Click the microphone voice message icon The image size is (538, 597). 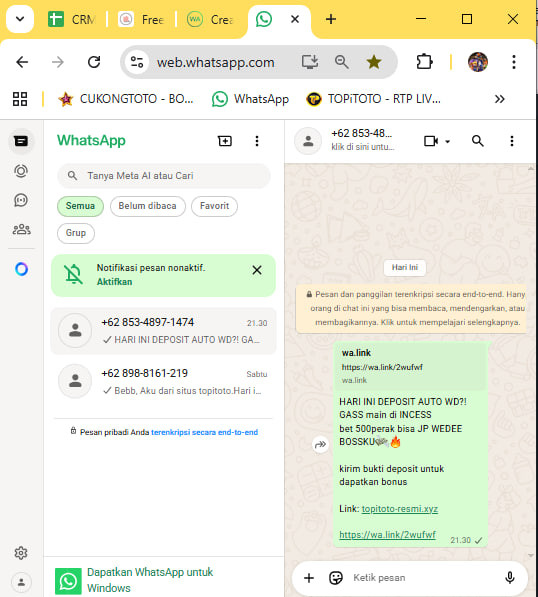point(509,578)
